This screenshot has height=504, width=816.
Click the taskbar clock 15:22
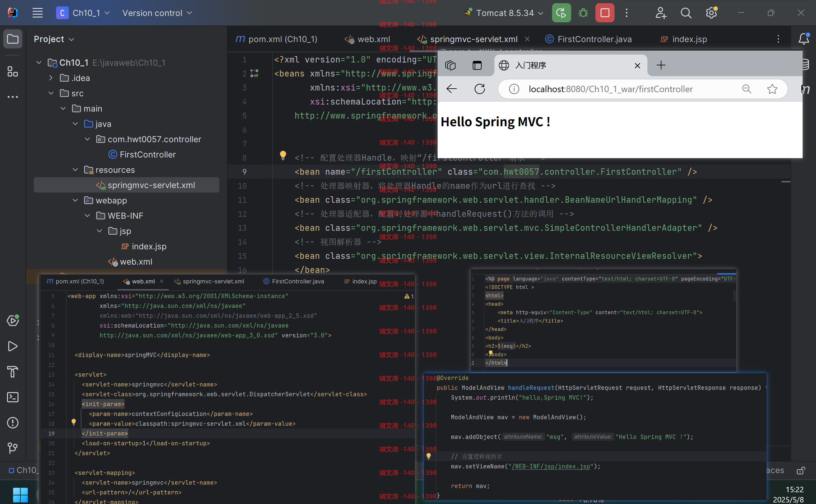[x=794, y=489]
